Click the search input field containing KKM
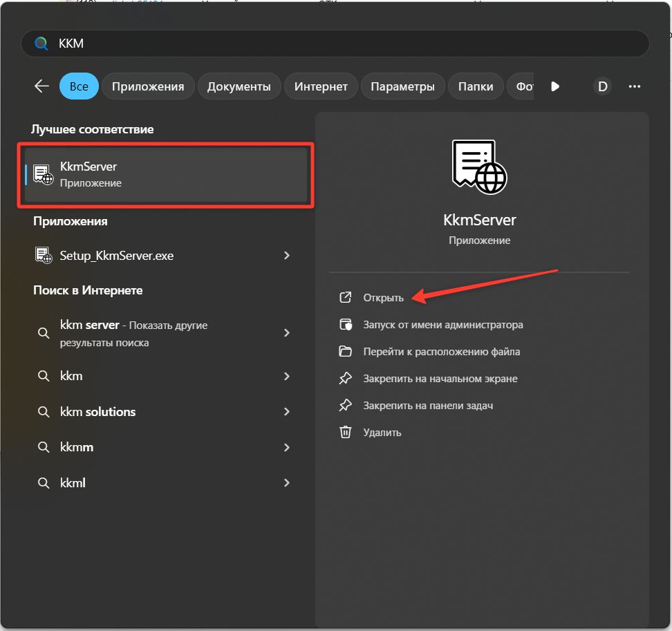This screenshot has width=672, height=631. (x=346, y=44)
